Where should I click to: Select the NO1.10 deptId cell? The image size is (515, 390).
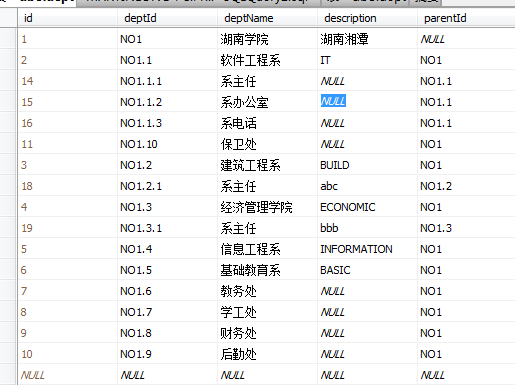tap(167, 144)
